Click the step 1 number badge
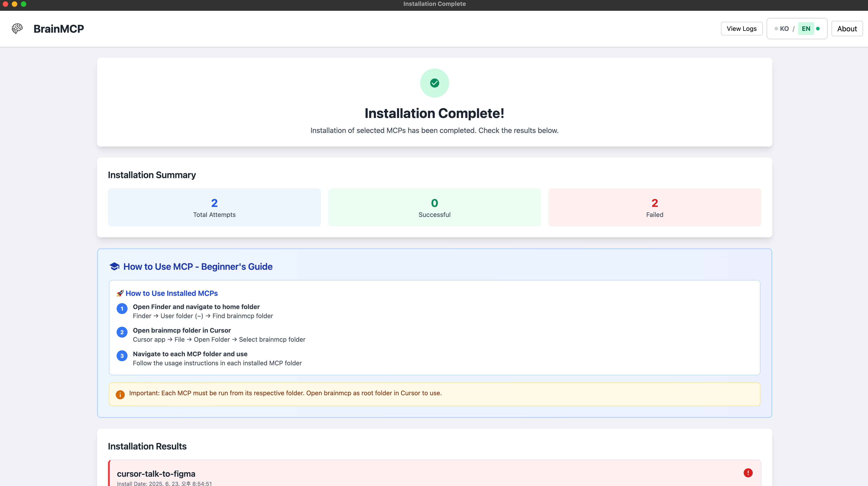 (x=122, y=309)
